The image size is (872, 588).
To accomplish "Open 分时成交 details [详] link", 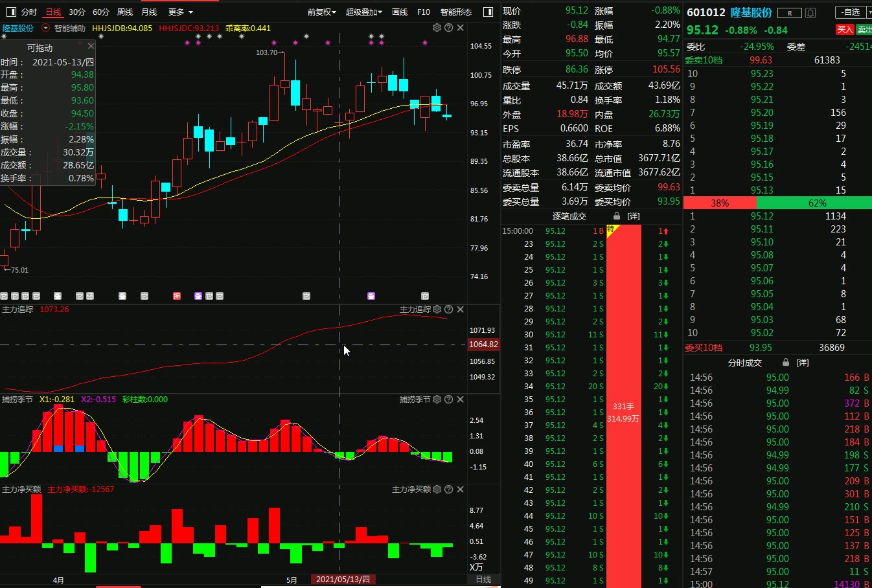I will click(x=803, y=363).
